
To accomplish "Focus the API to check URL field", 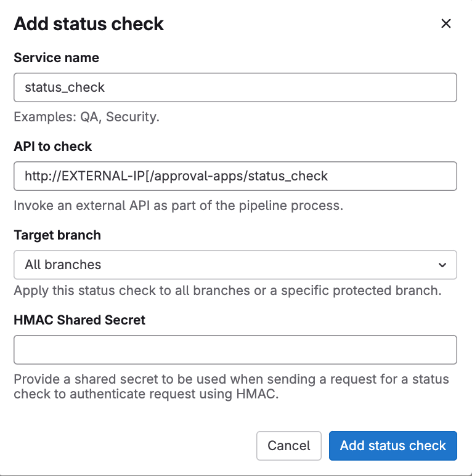I will click(235, 176).
